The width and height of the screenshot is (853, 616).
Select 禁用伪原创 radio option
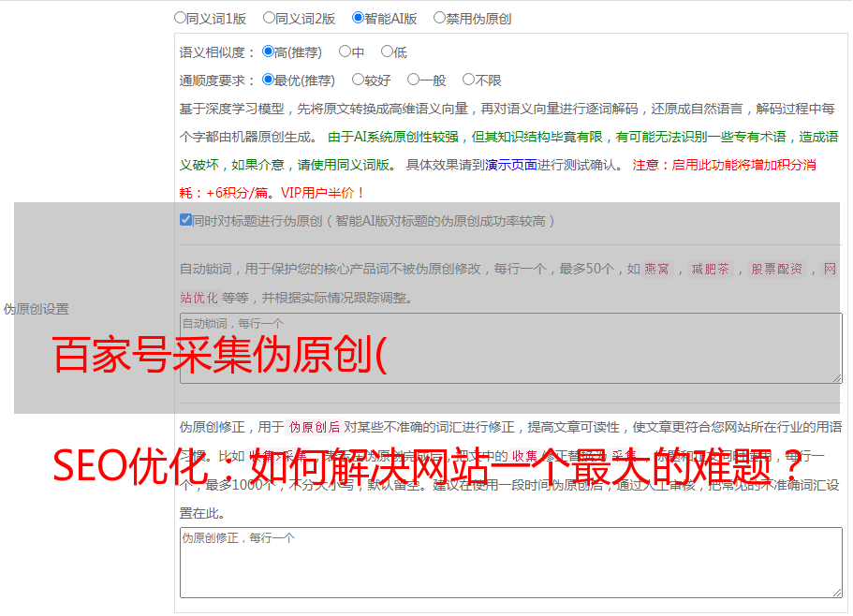click(x=439, y=18)
